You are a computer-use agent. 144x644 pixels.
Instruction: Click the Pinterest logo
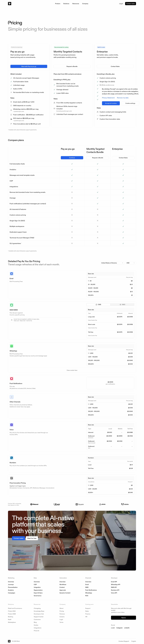34,504
